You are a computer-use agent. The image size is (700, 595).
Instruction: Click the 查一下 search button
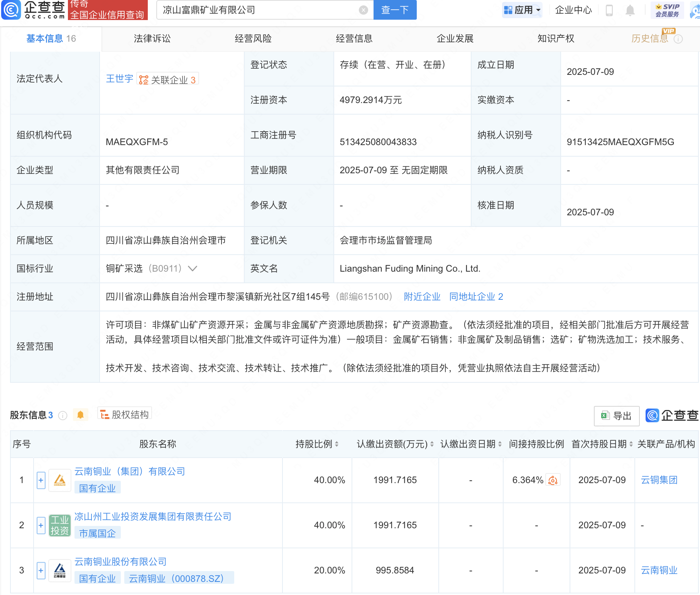395,10
